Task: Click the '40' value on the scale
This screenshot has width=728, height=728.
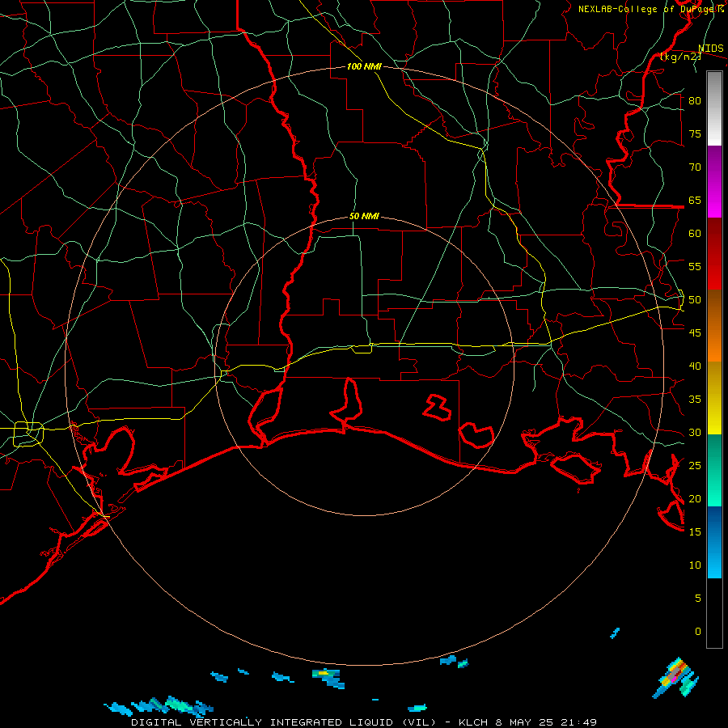Action: 695,366
